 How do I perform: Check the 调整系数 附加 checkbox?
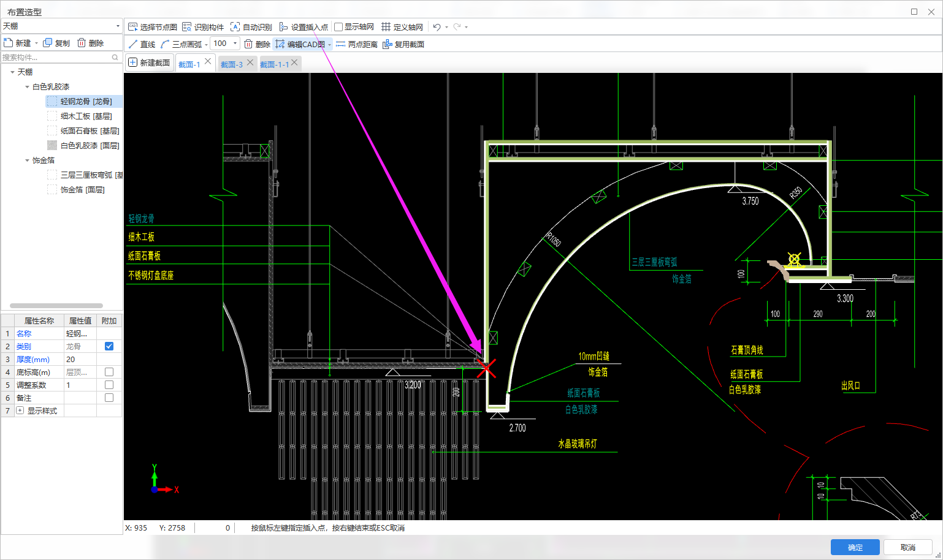click(109, 385)
